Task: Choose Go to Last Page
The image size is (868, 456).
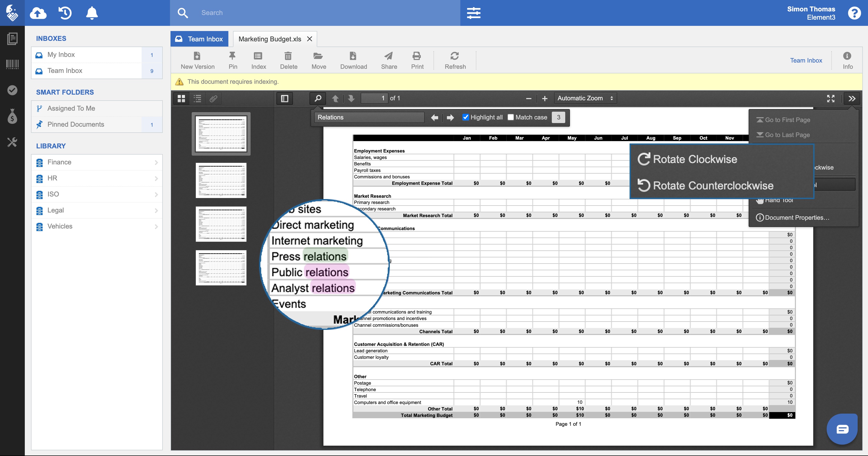Action: click(783, 135)
